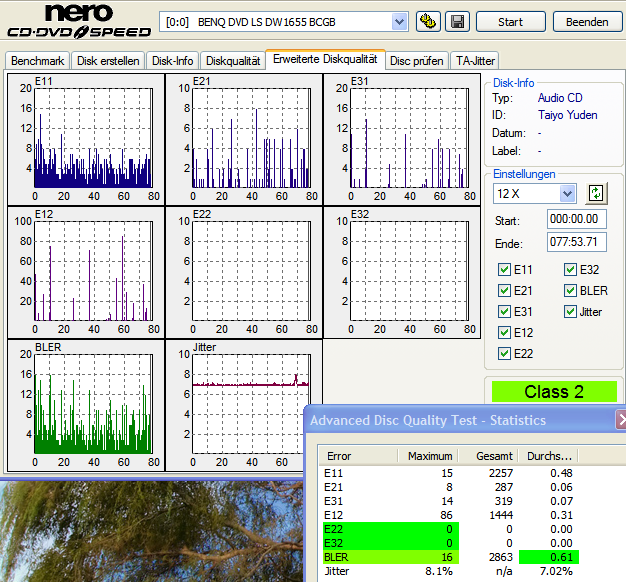This screenshot has width=626, height=582.
Task: Click the green refresh icon beside speed
Action: click(x=596, y=193)
